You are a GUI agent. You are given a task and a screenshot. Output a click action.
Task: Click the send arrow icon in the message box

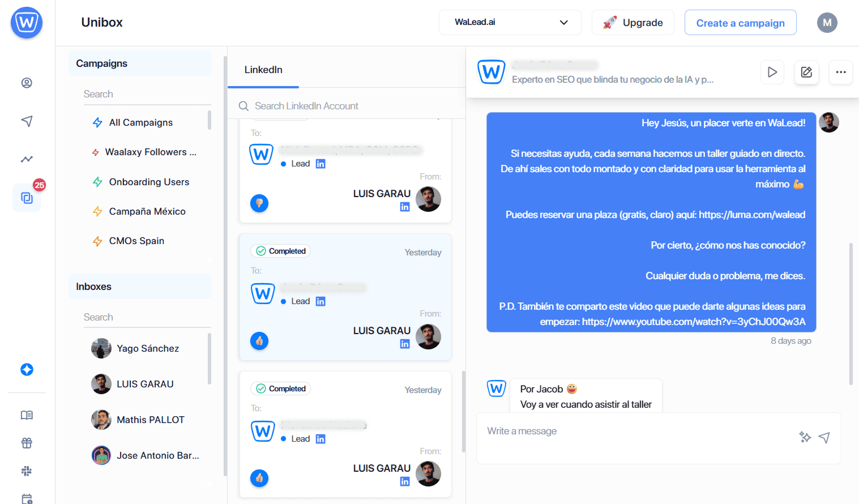click(824, 437)
